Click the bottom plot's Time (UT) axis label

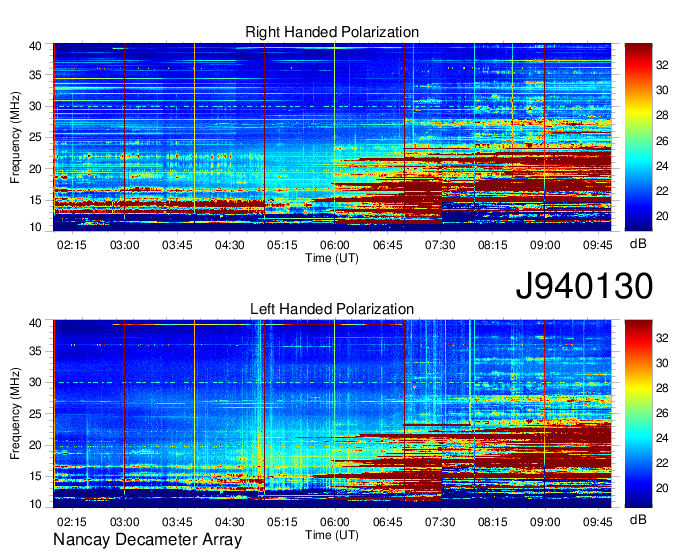pyautogui.click(x=332, y=535)
